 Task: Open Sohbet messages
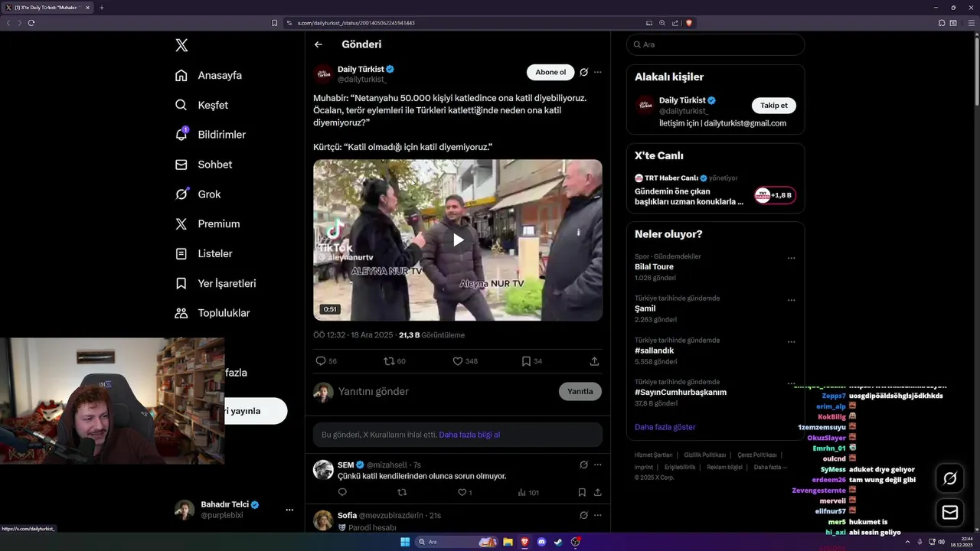(203, 165)
